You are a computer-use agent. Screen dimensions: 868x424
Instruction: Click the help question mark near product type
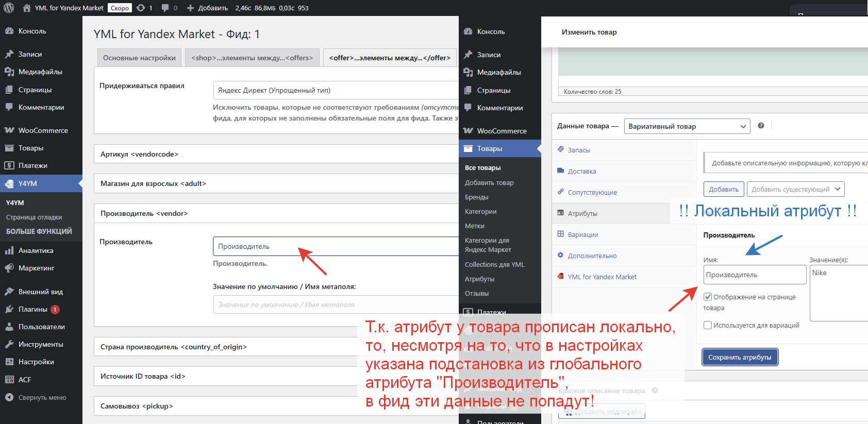click(x=761, y=126)
